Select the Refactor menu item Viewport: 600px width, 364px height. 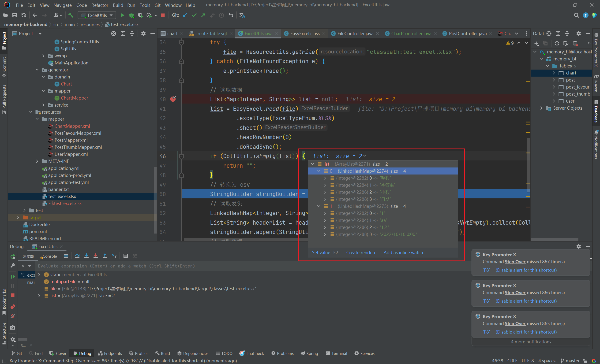tap(98, 5)
